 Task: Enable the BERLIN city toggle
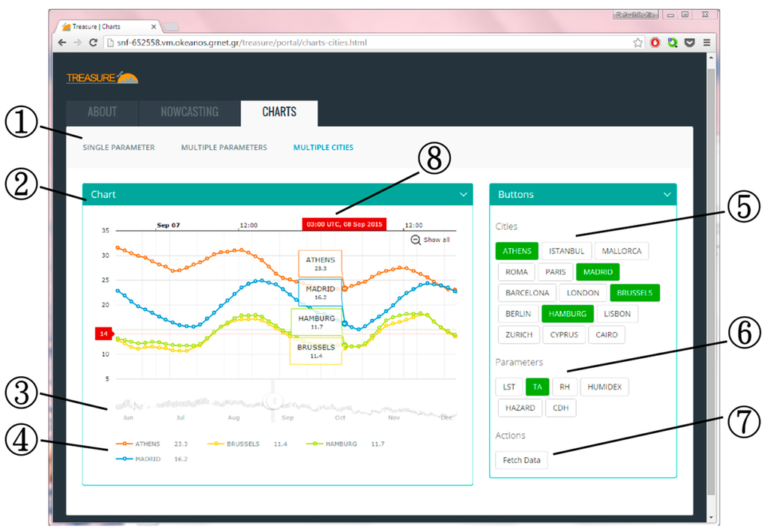(x=518, y=314)
